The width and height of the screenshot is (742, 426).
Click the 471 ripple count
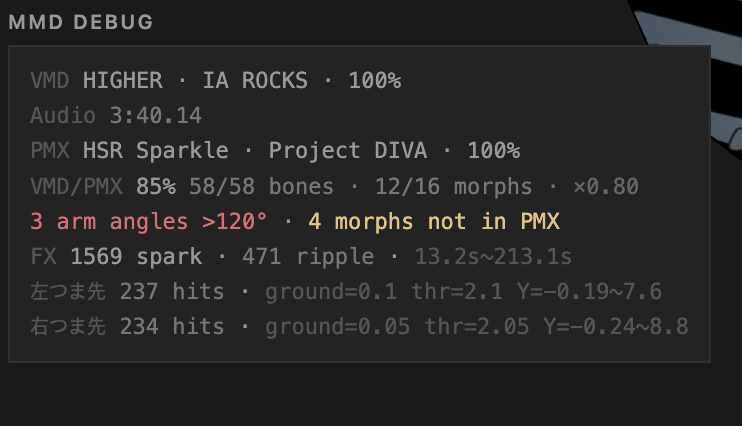pyautogui.click(x=308, y=257)
